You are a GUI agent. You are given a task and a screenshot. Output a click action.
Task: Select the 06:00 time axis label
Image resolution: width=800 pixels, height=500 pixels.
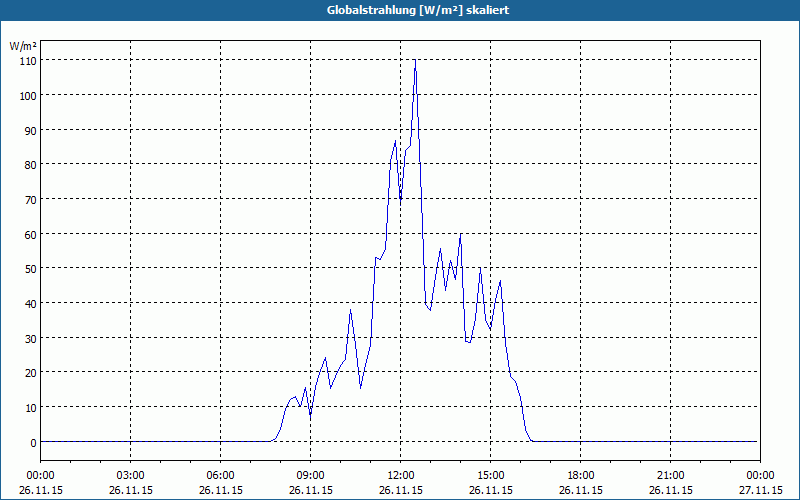tap(220, 476)
